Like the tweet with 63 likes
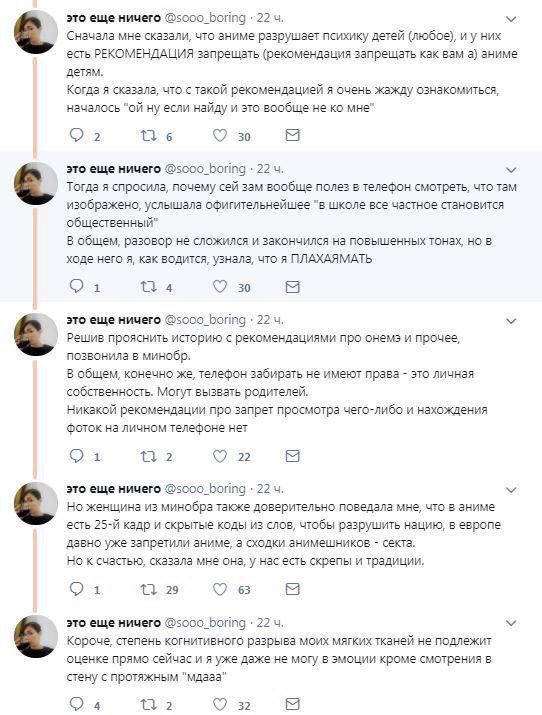This screenshot has height=715, width=542. [220, 589]
